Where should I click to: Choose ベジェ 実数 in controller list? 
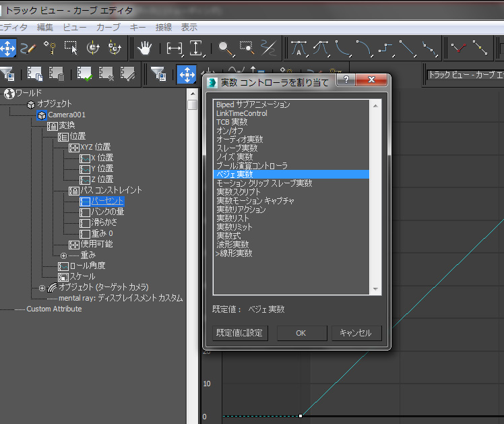click(291, 174)
